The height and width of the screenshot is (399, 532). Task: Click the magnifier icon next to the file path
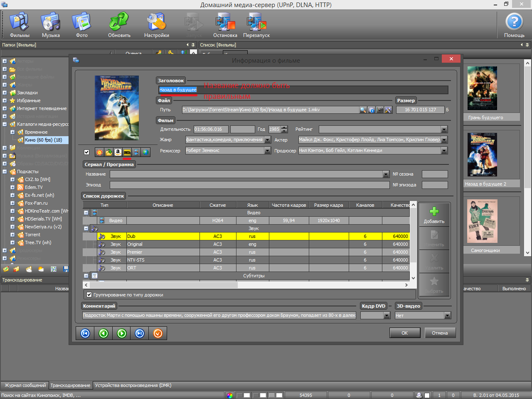tap(363, 110)
